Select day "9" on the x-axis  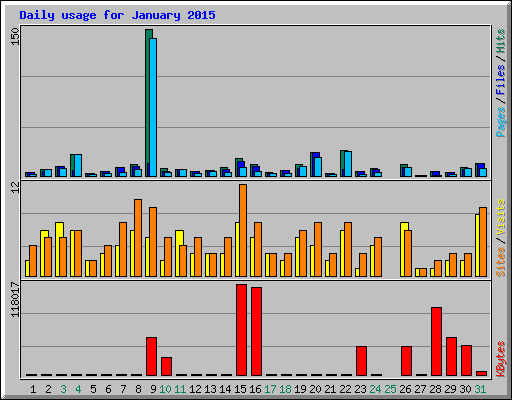pyautogui.click(x=153, y=389)
